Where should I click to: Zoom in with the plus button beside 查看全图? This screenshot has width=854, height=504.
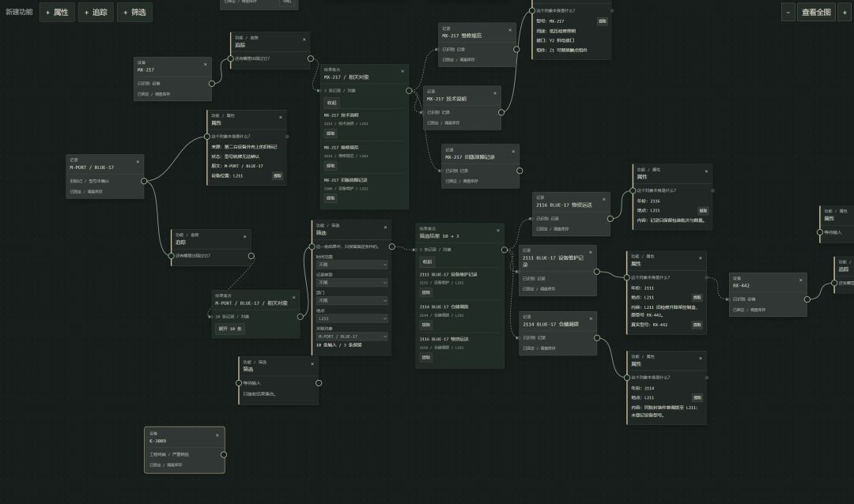click(x=845, y=12)
